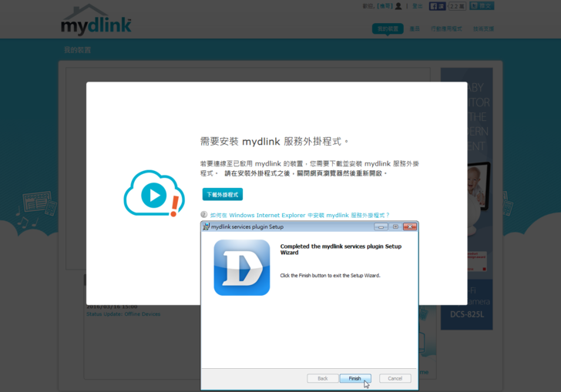
Task: Click the 我的裝置 page heading
Action: [x=77, y=50]
